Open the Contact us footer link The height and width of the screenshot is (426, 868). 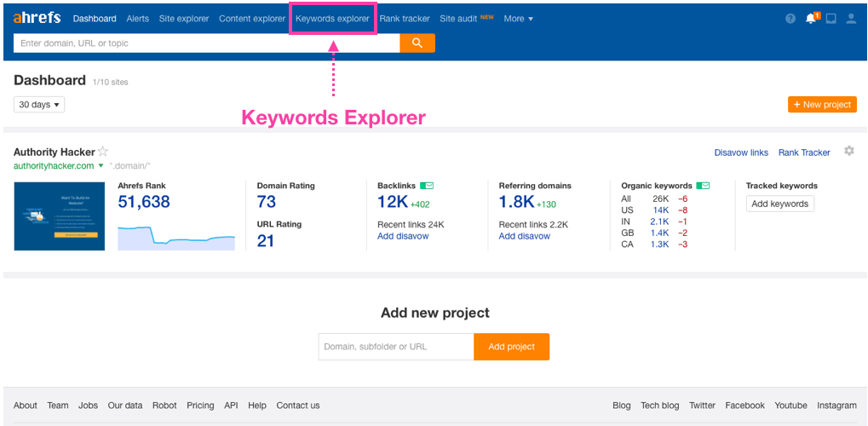(298, 406)
